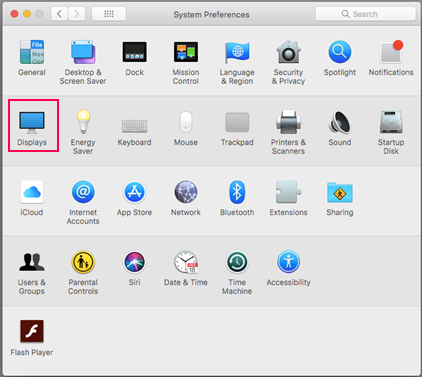Click the Search field in toolbar
Image resolution: width=422 pixels, height=377 pixels.
pyautogui.click(x=366, y=14)
